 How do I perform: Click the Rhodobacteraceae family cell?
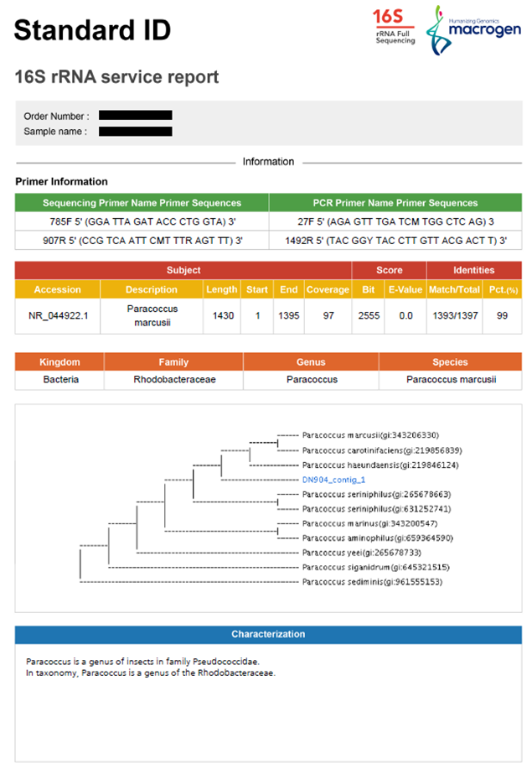174,379
